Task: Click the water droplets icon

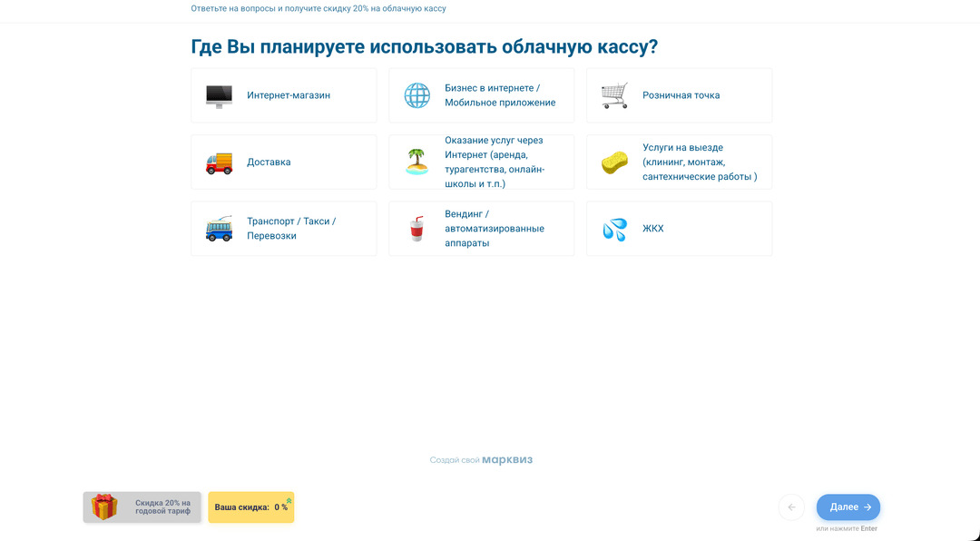Action: (614, 229)
